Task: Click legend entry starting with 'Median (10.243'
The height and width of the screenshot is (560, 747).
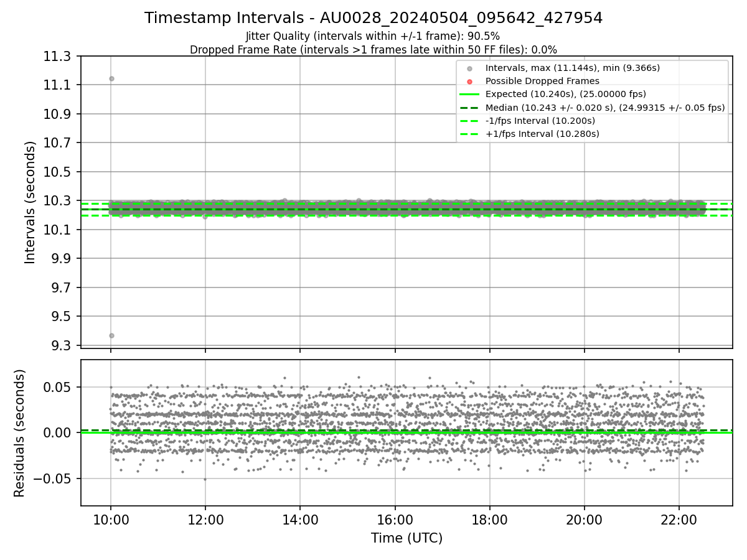Action: pyautogui.click(x=605, y=108)
